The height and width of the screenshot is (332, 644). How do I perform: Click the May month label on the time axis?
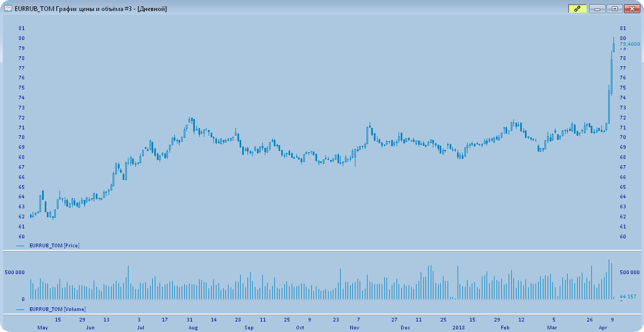pyautogui.click(x=43, y=327)
